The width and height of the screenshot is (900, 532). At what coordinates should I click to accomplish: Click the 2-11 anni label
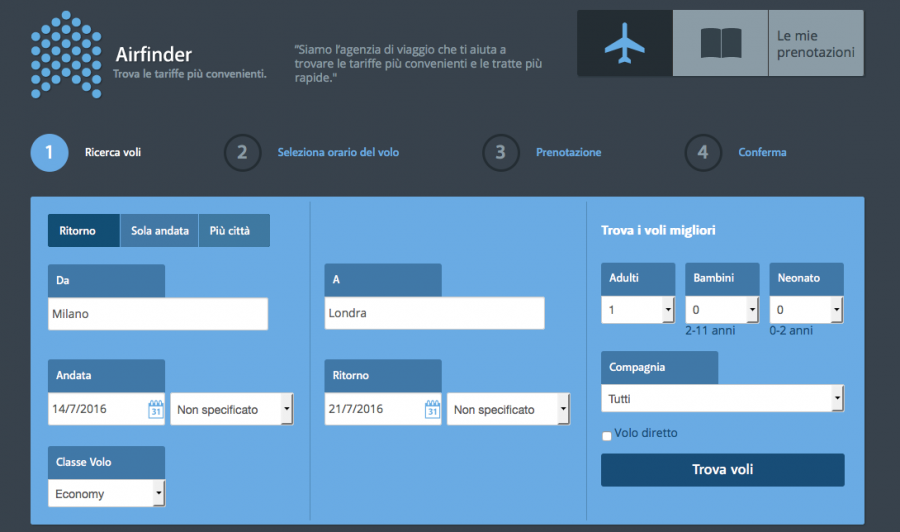pyautogui.click(x=710, y=331)
